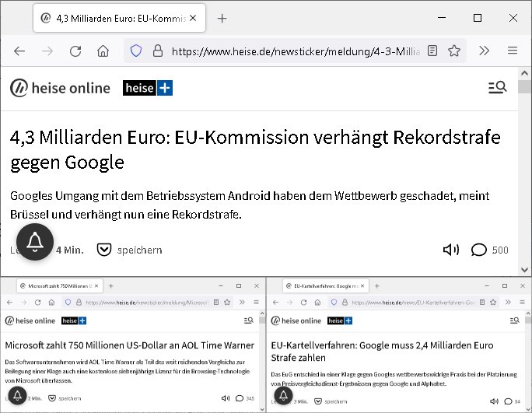Close the 'Microsoft zahlt 750 Millionen' tab

coord(96,286)
